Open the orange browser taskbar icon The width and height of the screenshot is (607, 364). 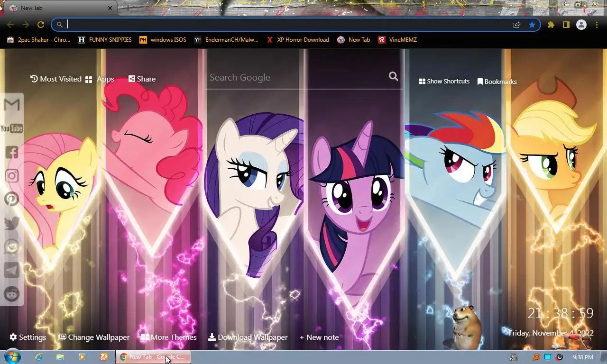coord(104,357)
